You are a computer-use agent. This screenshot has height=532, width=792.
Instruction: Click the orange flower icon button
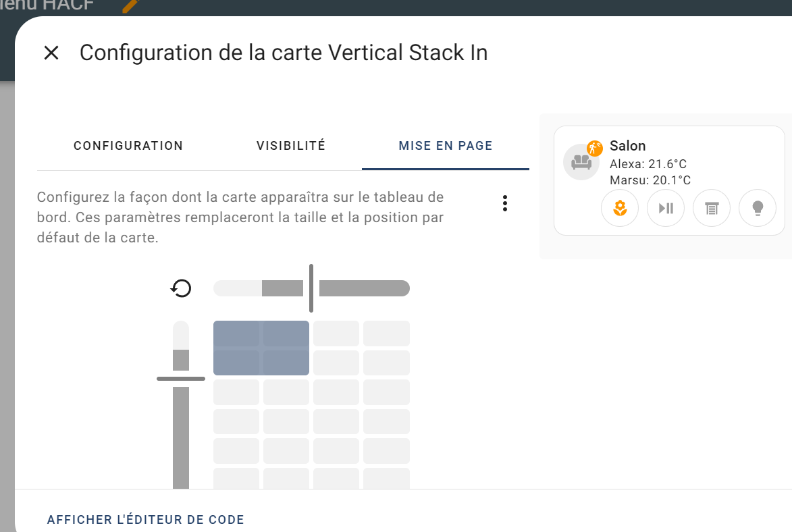click(x=620, y=208)
